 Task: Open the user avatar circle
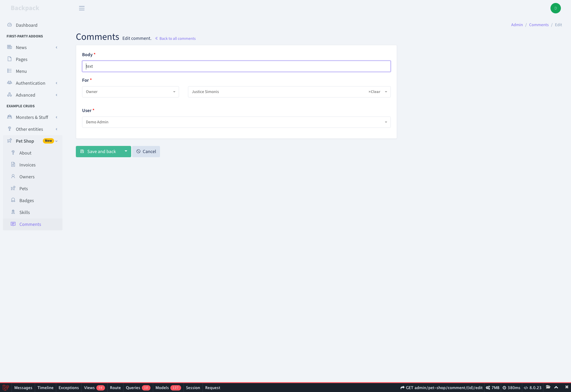556,8
